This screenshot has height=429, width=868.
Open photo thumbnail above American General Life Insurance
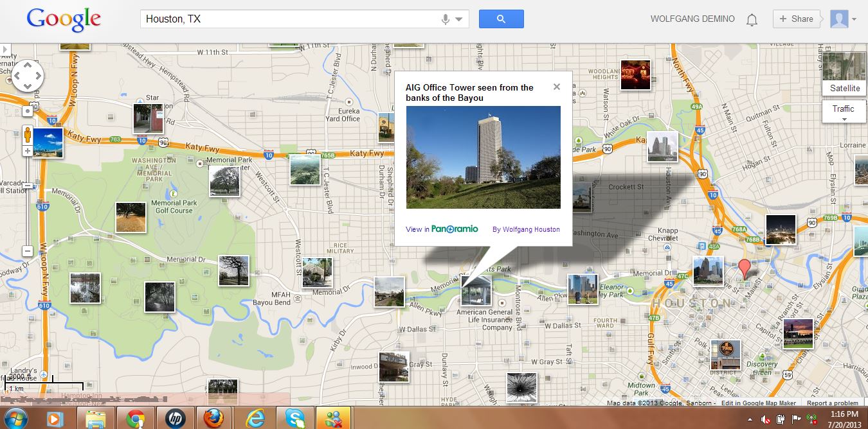[x=476, y=291]
